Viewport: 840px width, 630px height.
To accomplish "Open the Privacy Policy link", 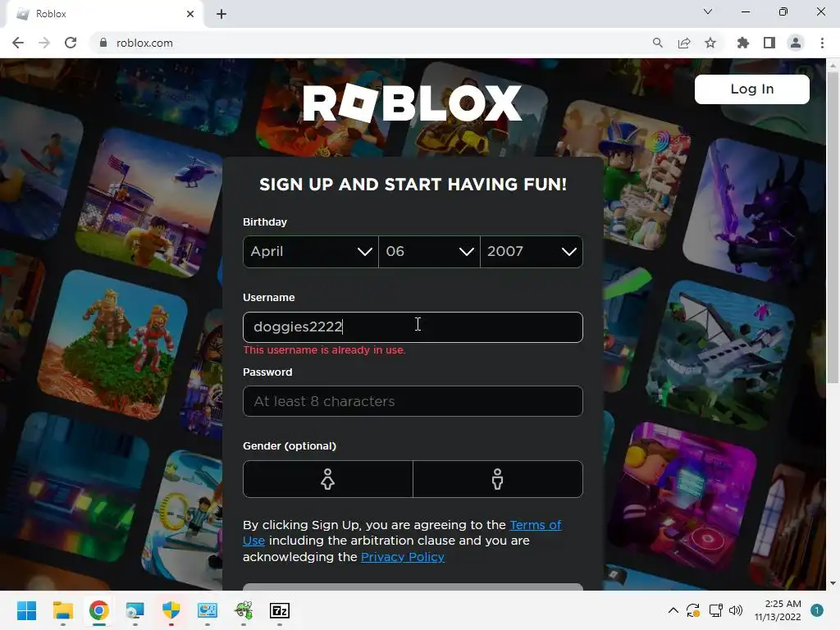I will click(x=402, y=557).
